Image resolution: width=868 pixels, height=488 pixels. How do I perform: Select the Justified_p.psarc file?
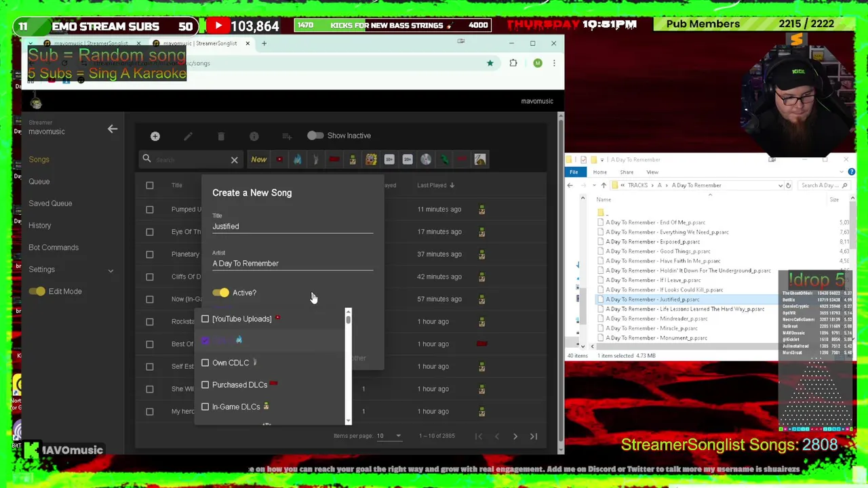pyautogui.click(x=652, y=300)
